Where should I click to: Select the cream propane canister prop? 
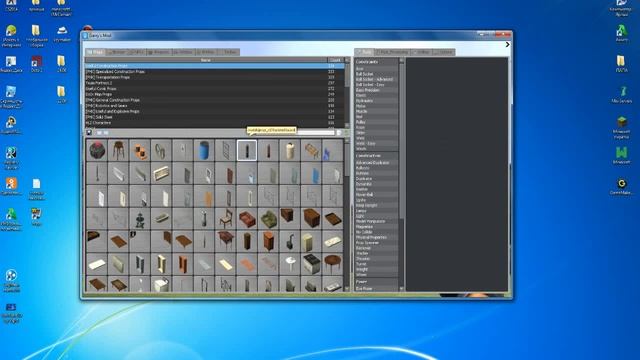pos(289,150)
